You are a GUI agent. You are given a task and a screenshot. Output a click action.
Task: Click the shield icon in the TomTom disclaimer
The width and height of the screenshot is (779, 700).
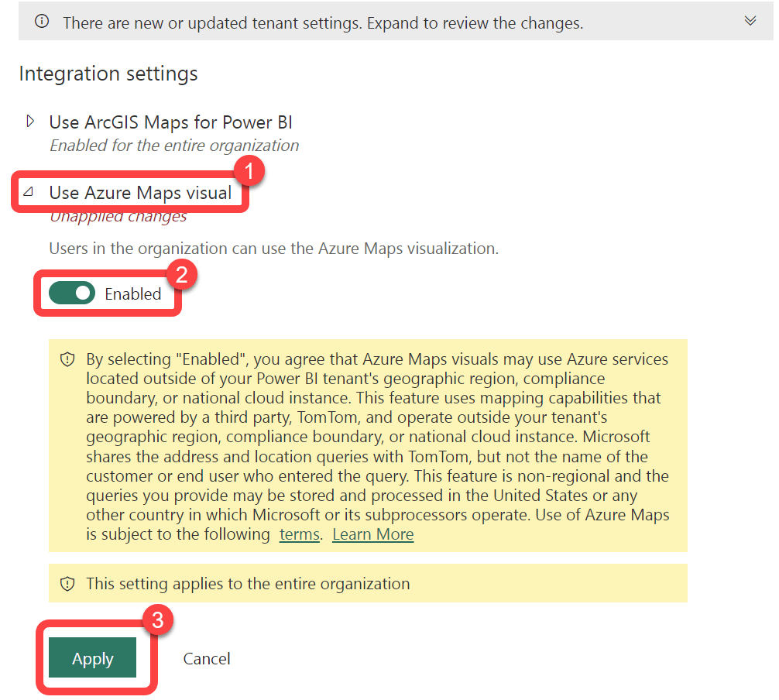click(67, 360)
